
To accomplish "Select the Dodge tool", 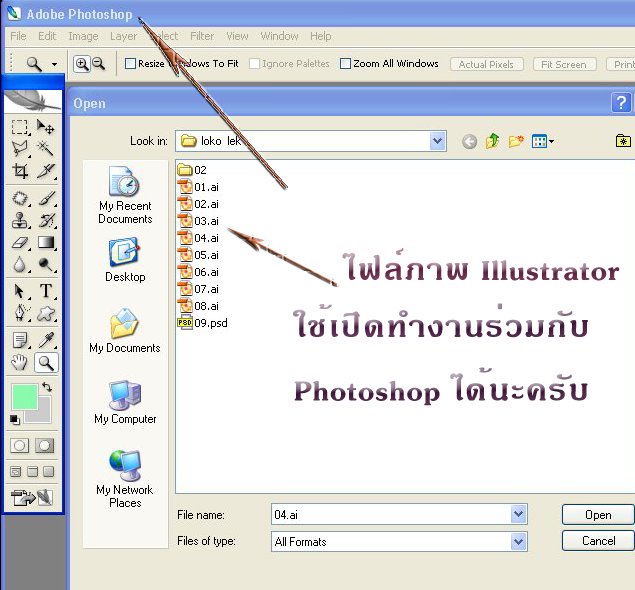I will point(45,265).
